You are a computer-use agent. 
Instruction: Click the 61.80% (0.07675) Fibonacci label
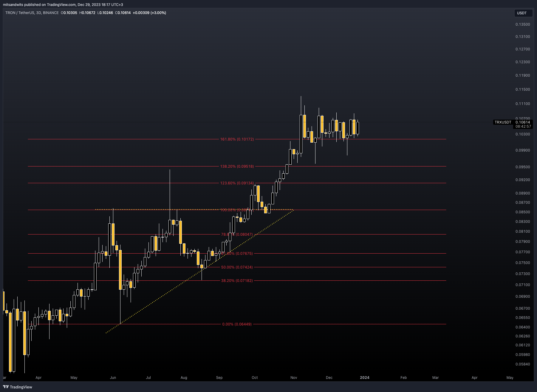pyautogui.click(x=237, y=254)
